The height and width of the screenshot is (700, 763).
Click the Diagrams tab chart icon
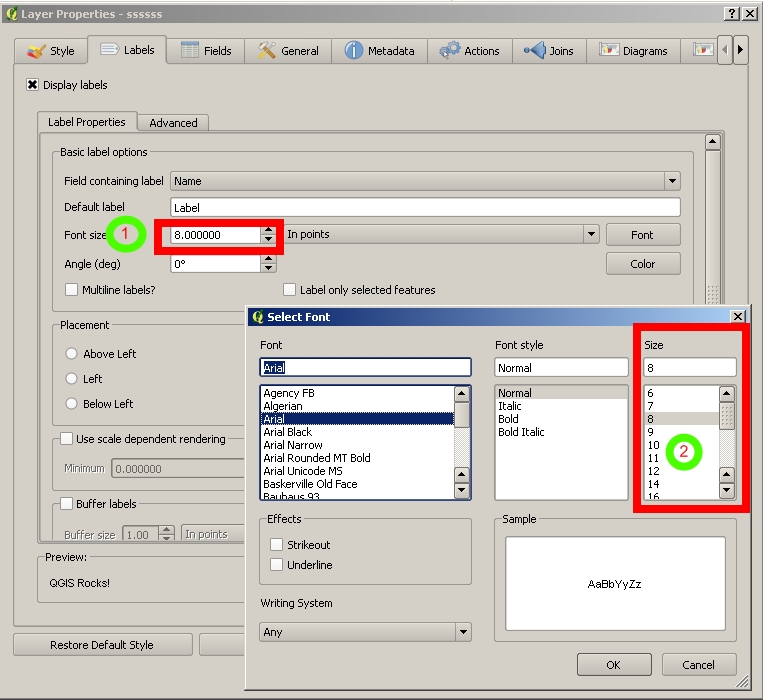click(608, 51)
